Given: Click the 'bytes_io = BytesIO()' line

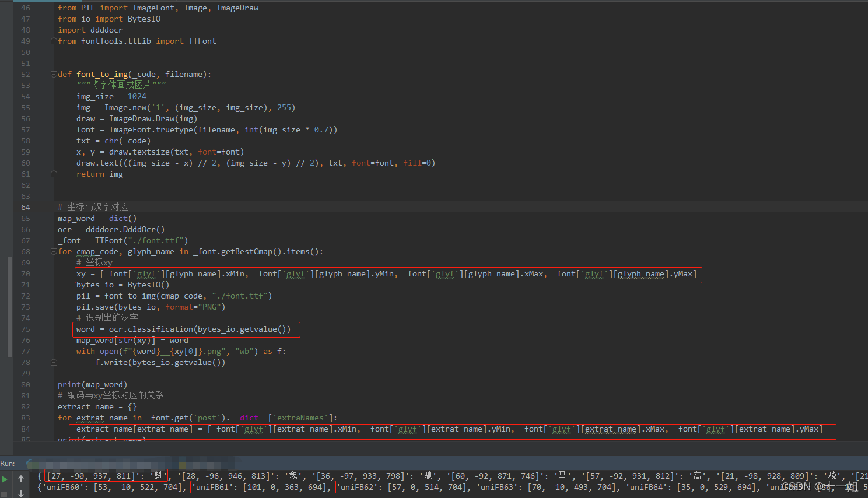Looking at the screenshot, I should [123, 285].
